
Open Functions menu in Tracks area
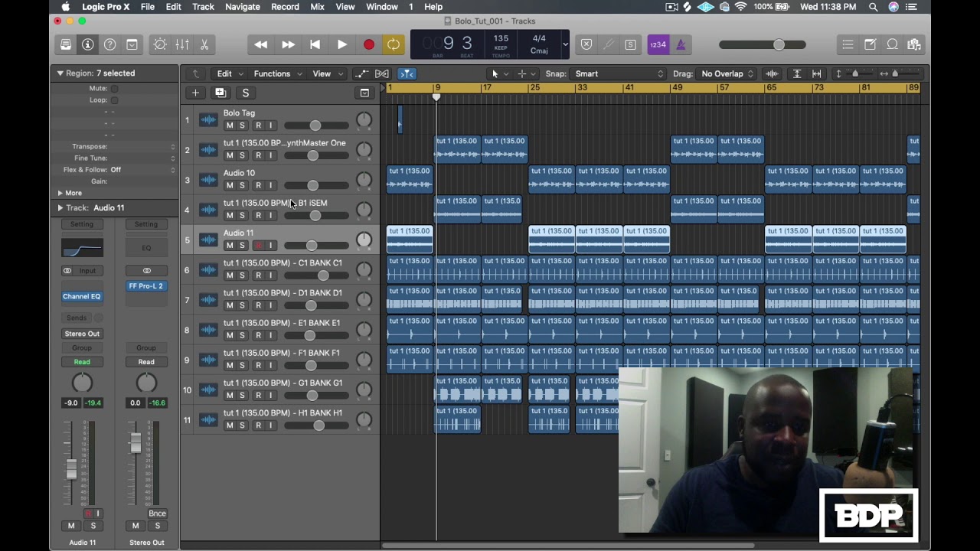coord(278,73)
